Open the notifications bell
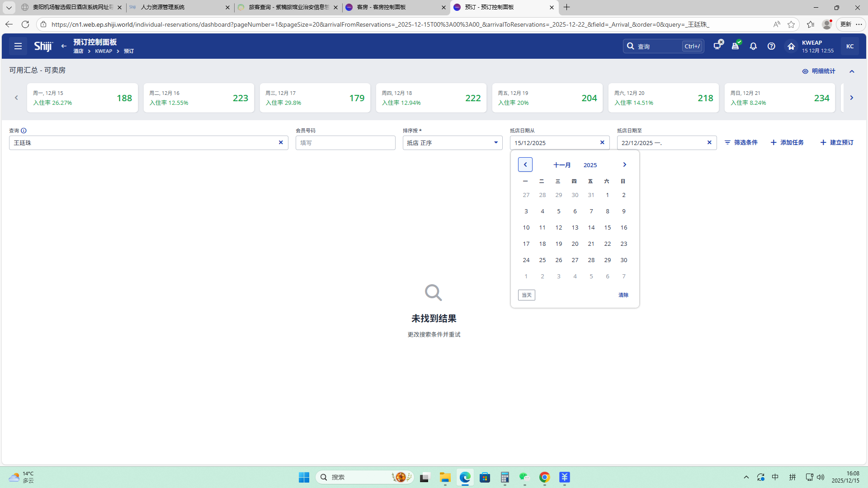 (x=753, y=46)
